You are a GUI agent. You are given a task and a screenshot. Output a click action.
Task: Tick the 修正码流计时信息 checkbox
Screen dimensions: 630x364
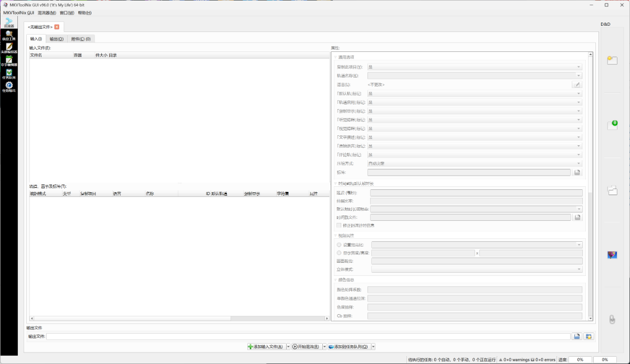[339, 225]
